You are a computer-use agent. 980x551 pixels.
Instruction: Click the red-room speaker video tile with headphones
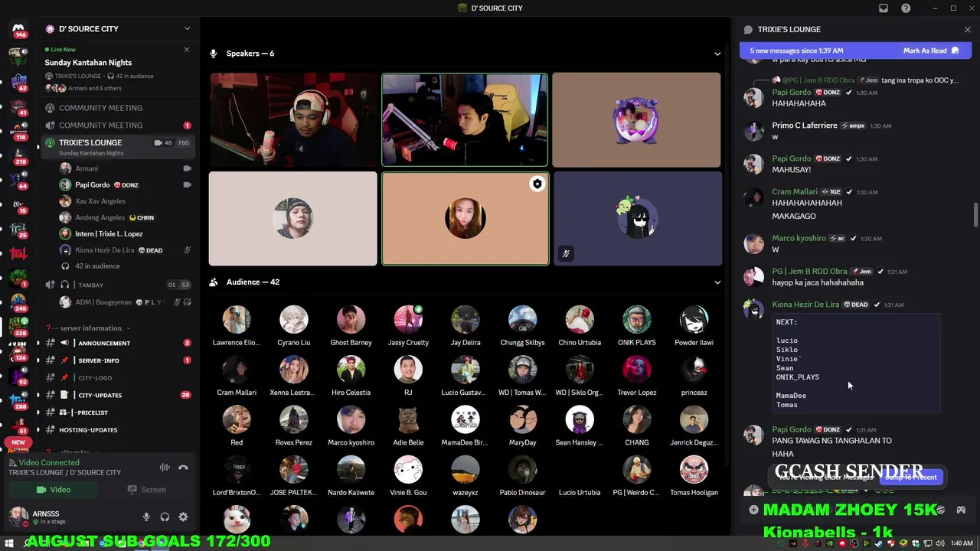pyautogui.click(x=293, y=119)
